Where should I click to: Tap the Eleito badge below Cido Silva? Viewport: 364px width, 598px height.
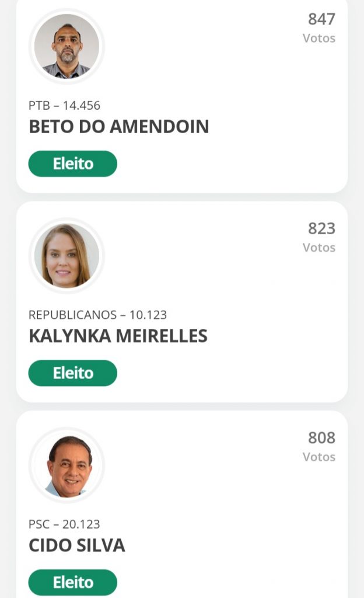[x=73, y=582]
